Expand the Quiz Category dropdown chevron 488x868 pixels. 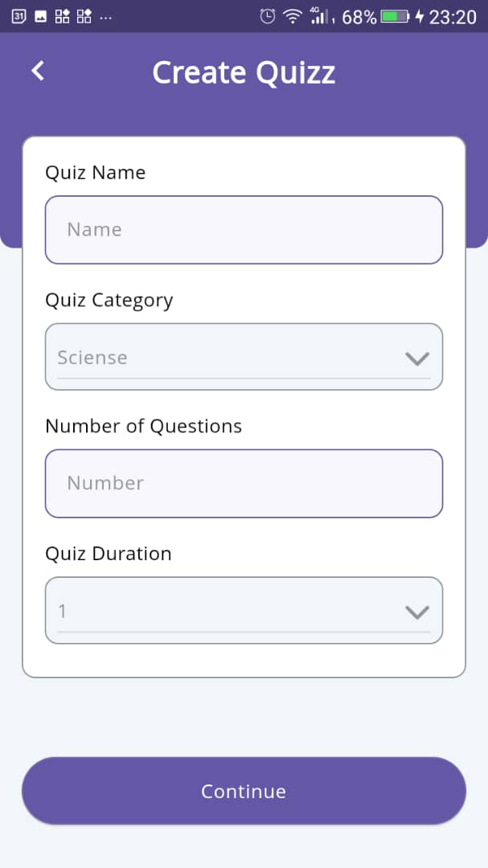(416, 359)
